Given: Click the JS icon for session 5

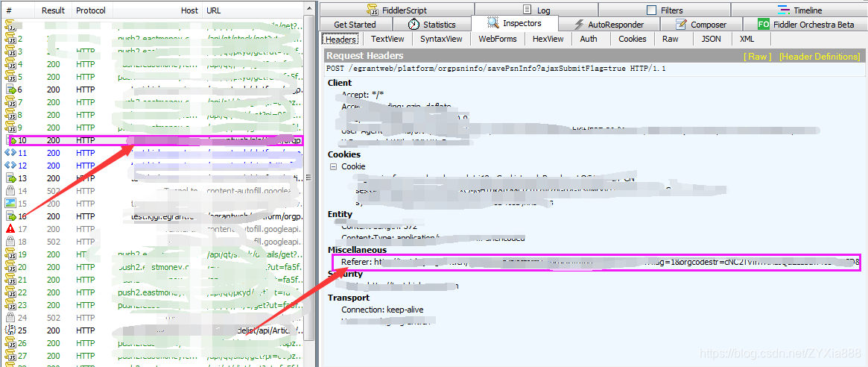Looking at the screenshot, I should click(x=10, y=77).
